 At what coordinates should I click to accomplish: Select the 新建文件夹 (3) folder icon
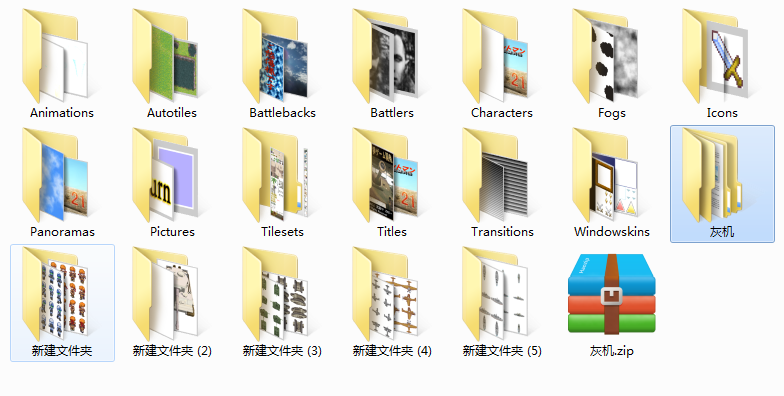[x=275, y=294]
